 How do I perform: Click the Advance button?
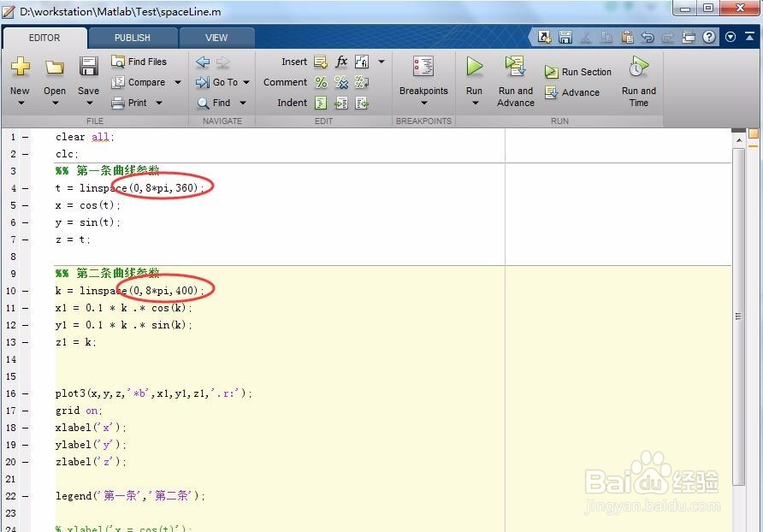click(x=572, y=92)
